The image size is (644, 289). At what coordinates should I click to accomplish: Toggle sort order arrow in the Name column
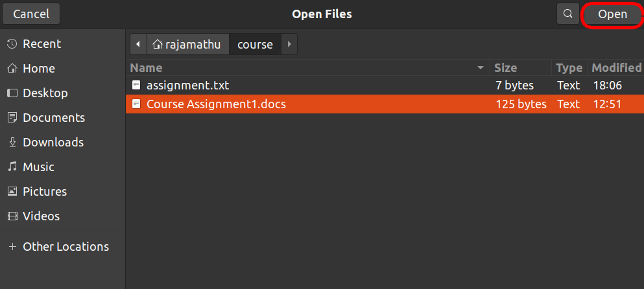481,68
